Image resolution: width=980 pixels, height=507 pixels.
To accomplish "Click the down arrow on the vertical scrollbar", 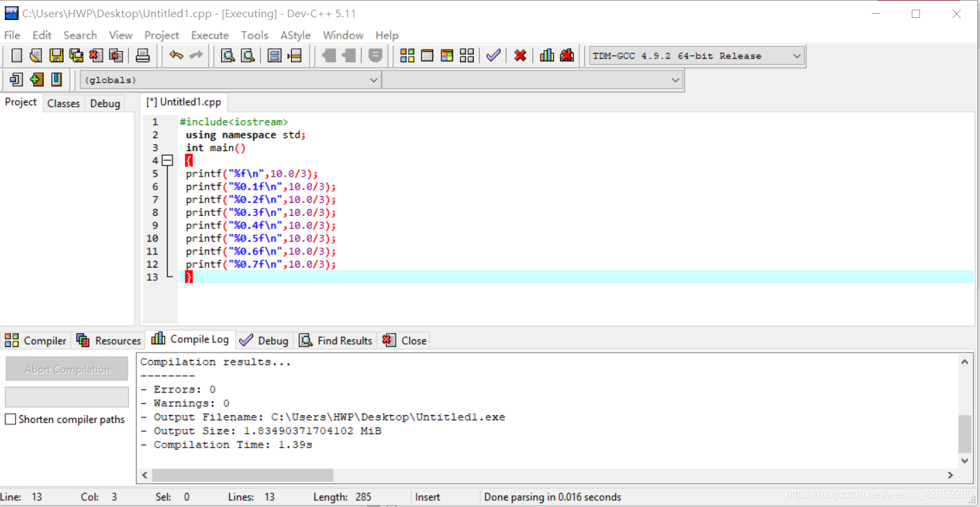I will (964, 461).
